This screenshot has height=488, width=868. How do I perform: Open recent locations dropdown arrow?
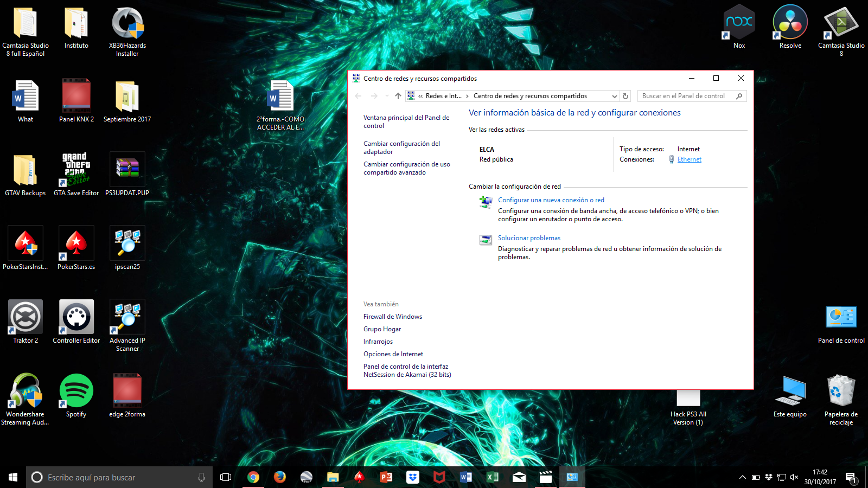(387, 96)
